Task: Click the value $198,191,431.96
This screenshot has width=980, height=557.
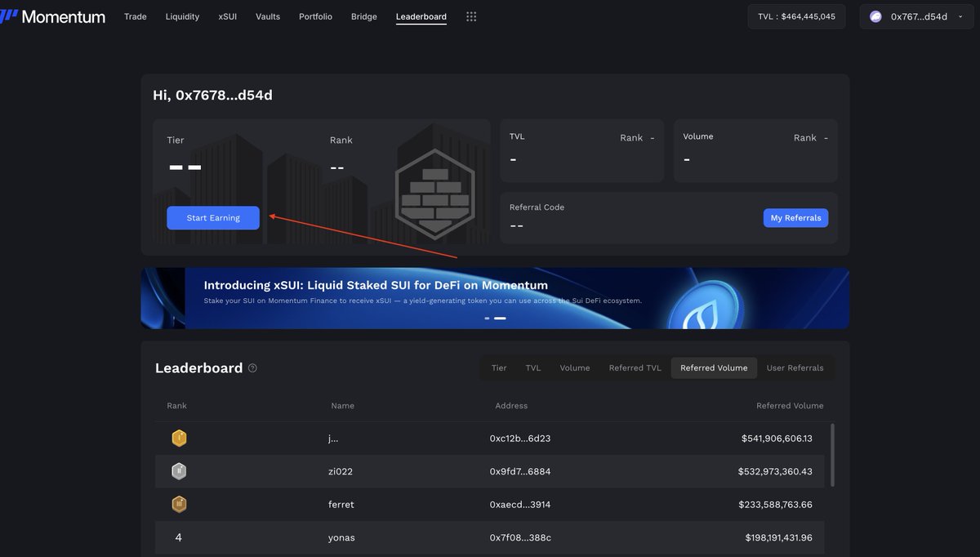Action: point(779,537)
